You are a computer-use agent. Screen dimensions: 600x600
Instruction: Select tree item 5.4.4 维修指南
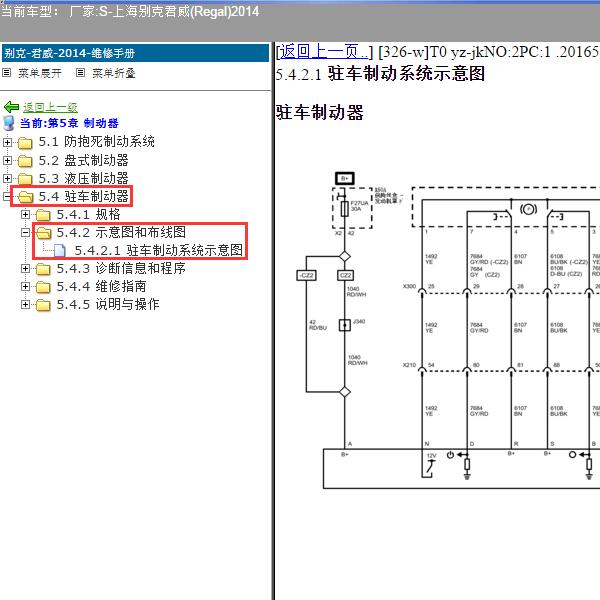click(x=101, y=287)
